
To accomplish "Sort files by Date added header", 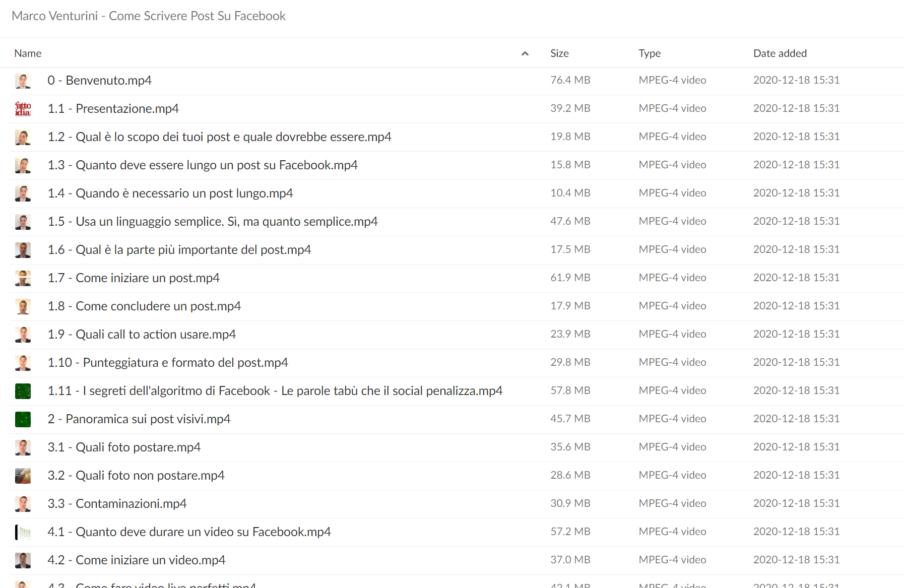I will click(x=780, y=53).
